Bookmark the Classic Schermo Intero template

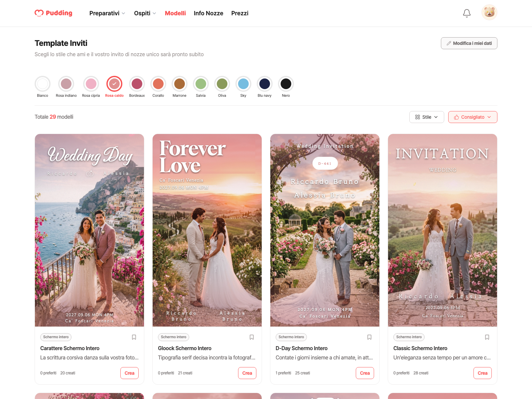point(487,337)
